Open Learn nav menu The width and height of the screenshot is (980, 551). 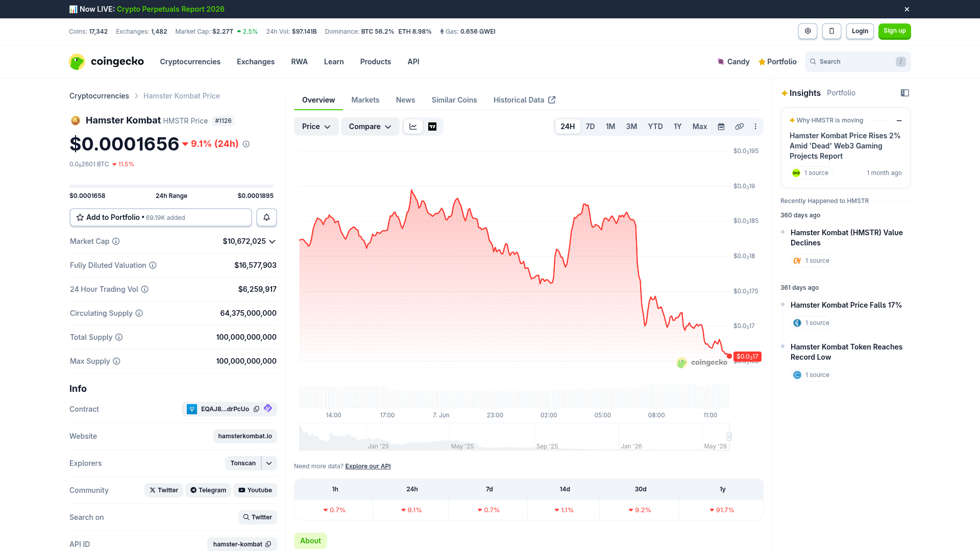(x=334, y=62)
